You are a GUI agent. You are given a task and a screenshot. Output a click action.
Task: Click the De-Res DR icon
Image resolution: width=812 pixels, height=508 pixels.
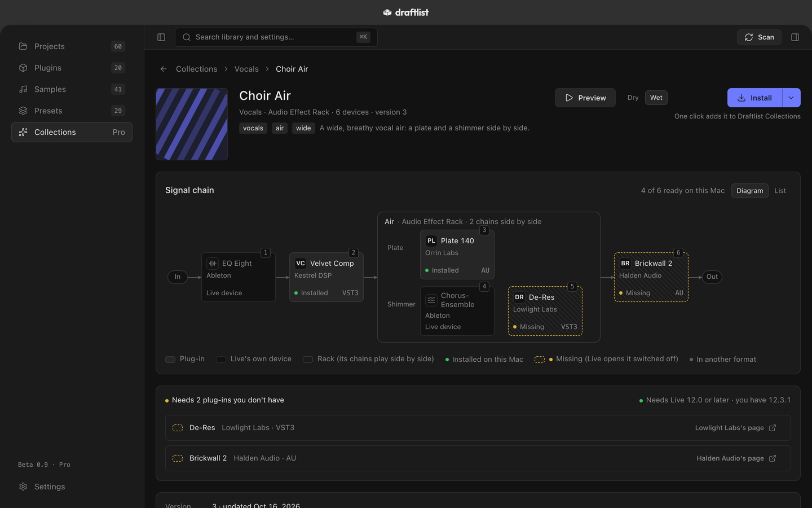point(519,297)
